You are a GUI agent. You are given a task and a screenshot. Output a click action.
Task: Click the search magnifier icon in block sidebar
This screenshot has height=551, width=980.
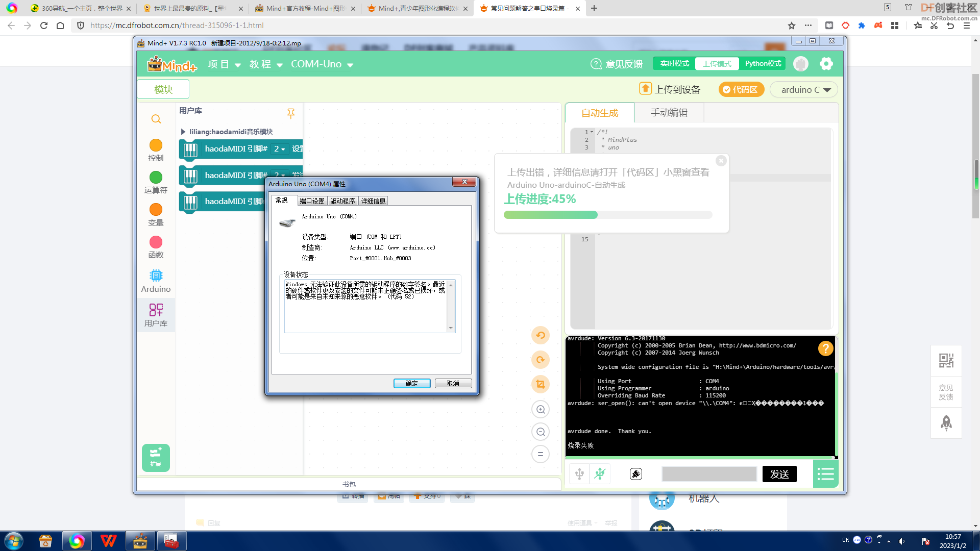point(156,119)
